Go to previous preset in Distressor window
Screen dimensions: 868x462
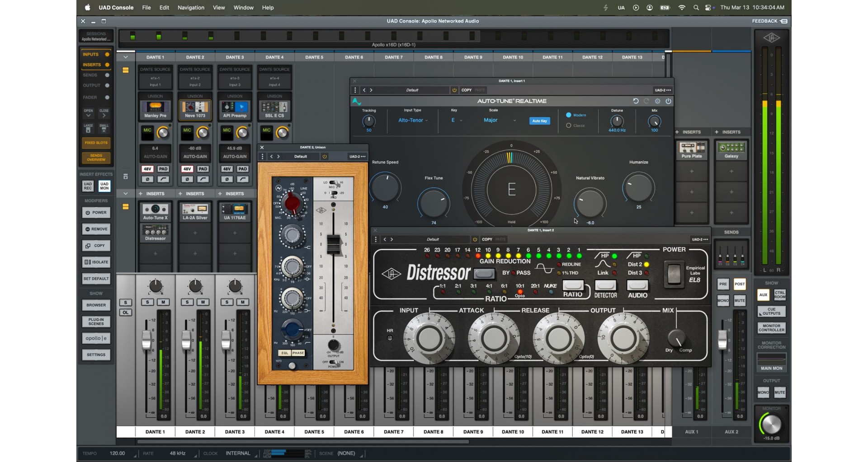(x=385, y=239)
